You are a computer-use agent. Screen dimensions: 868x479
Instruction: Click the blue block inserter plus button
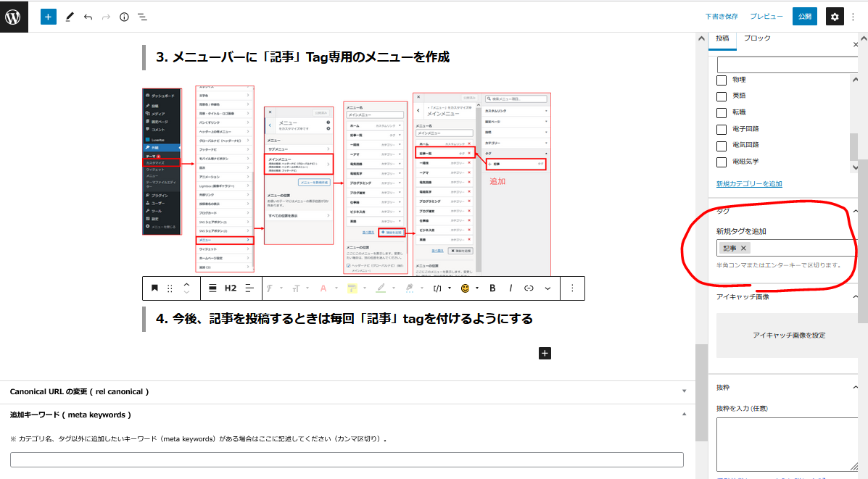(49, 17)
